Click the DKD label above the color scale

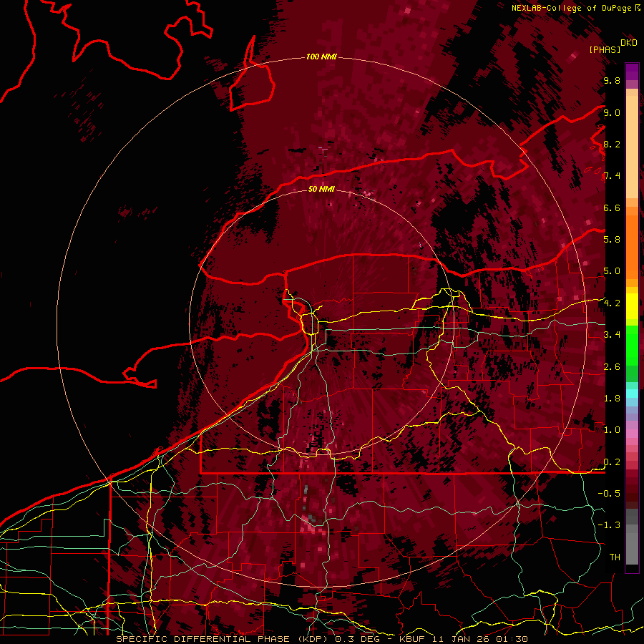(629, 43)
